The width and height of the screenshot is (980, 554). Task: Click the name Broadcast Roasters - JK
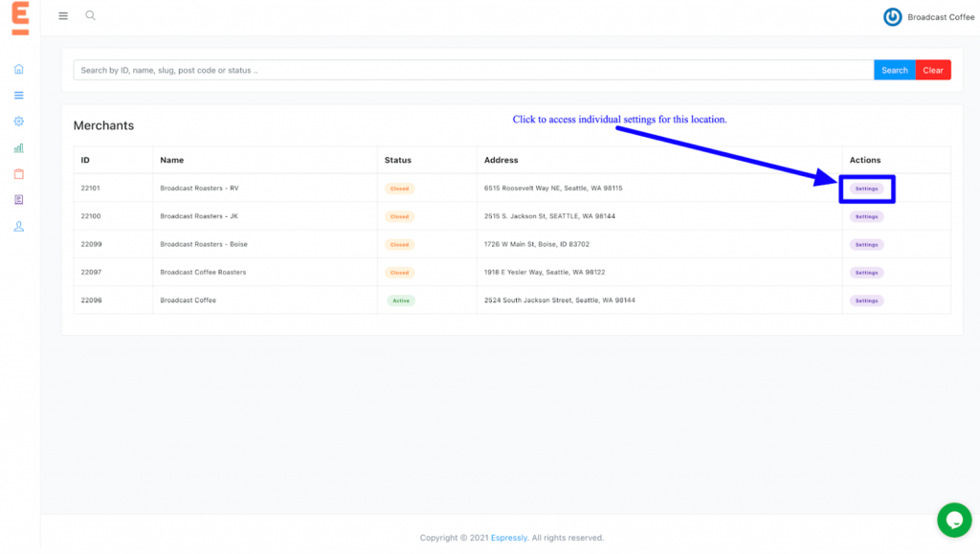(199, 216)
